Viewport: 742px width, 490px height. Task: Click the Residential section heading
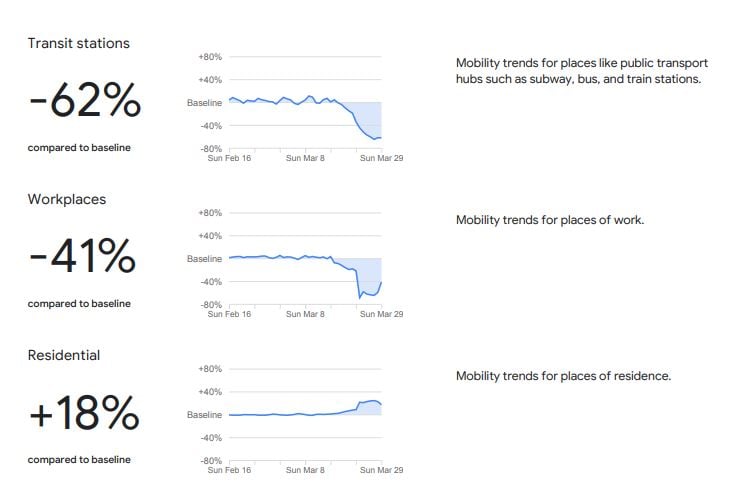click(x=64, y=355)
